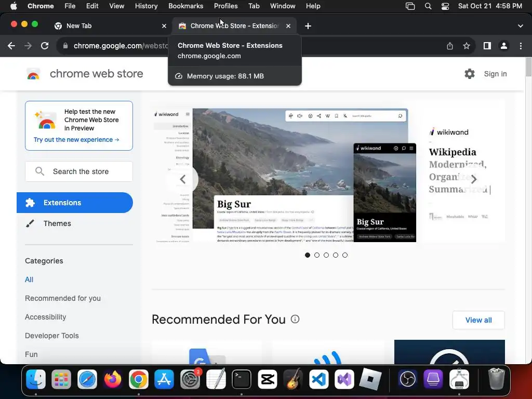This screenshot has width=532, height=399.
Task: Open OBS from the dock
Action: click(407, 379)
